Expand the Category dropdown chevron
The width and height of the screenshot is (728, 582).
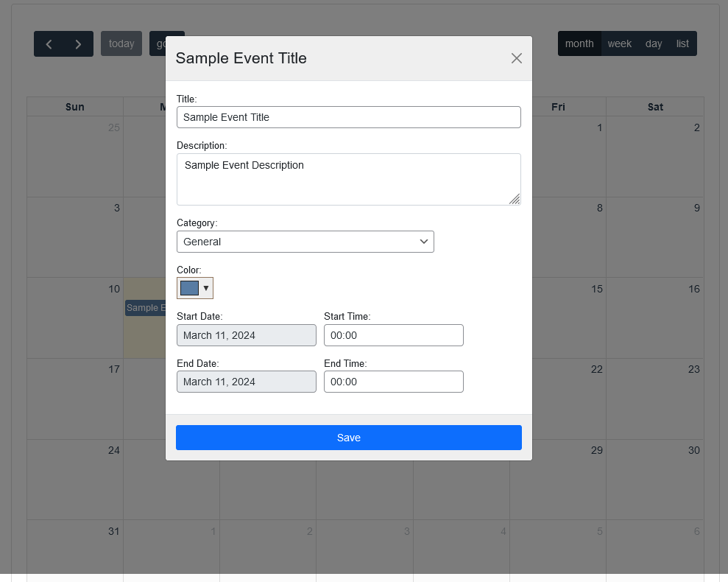tap(424, 242)
